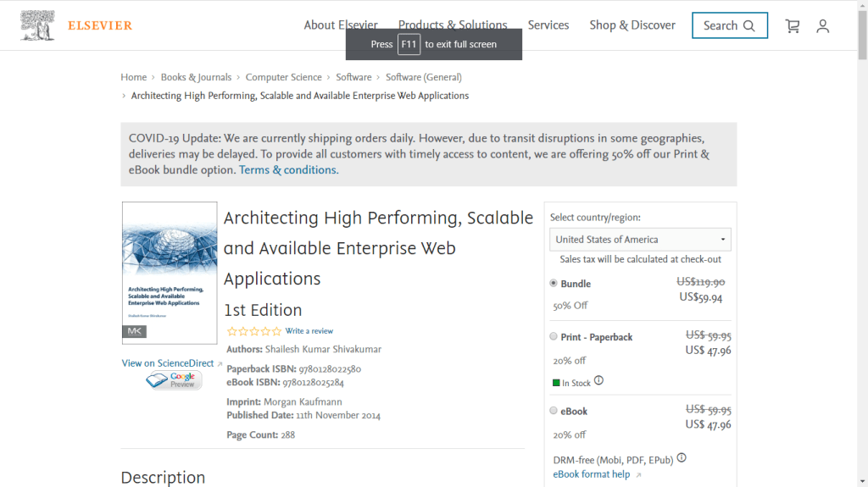Viewport: 868px width, 487px height.
Task: Select the eBook purchase option
Action: 554,411
